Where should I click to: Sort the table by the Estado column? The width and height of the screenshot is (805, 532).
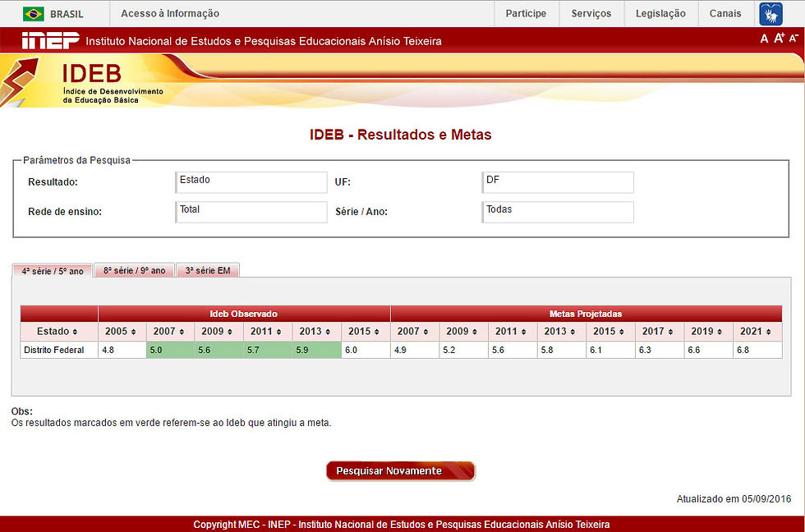[58, 332]
